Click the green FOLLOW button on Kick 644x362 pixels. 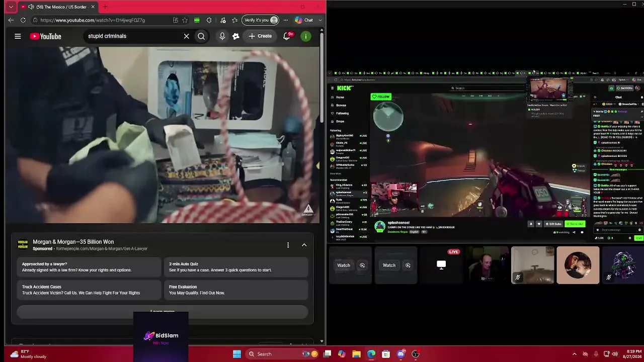tap(381, 97)
